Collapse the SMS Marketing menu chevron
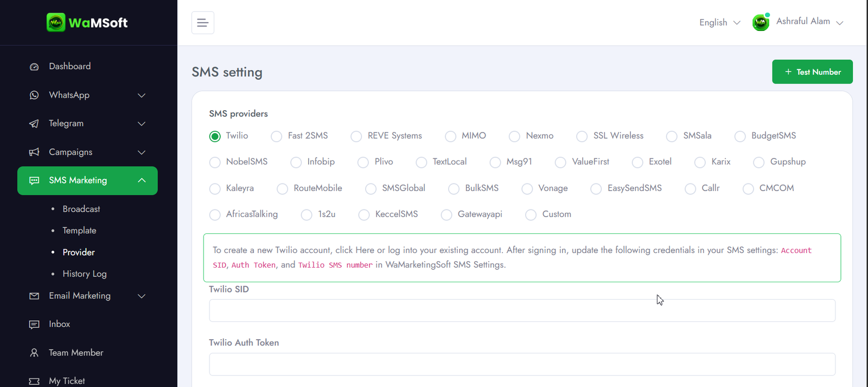868x387 pixels. (x=142, y=180)
